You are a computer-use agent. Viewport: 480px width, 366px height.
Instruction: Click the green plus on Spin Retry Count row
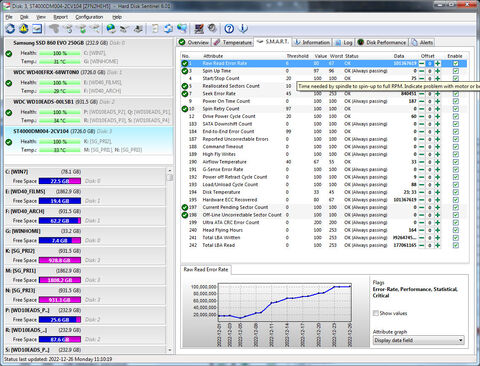[438, 109]
